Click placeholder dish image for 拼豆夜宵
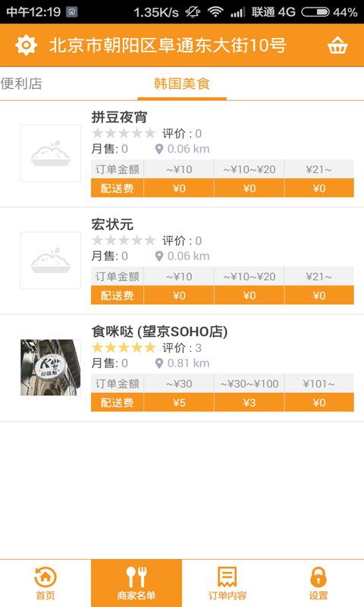This screenshot has height=607, width=364. (51, 153)
